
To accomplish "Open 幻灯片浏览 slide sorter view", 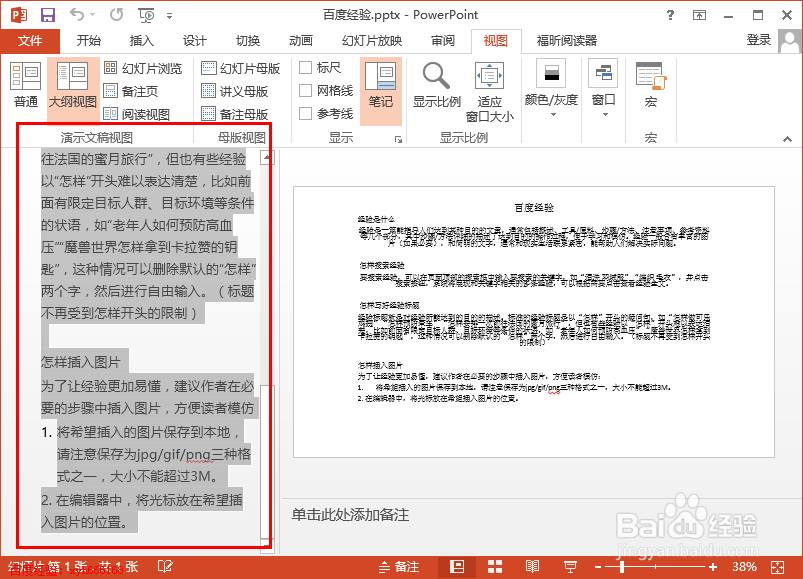I will [143, 68].
